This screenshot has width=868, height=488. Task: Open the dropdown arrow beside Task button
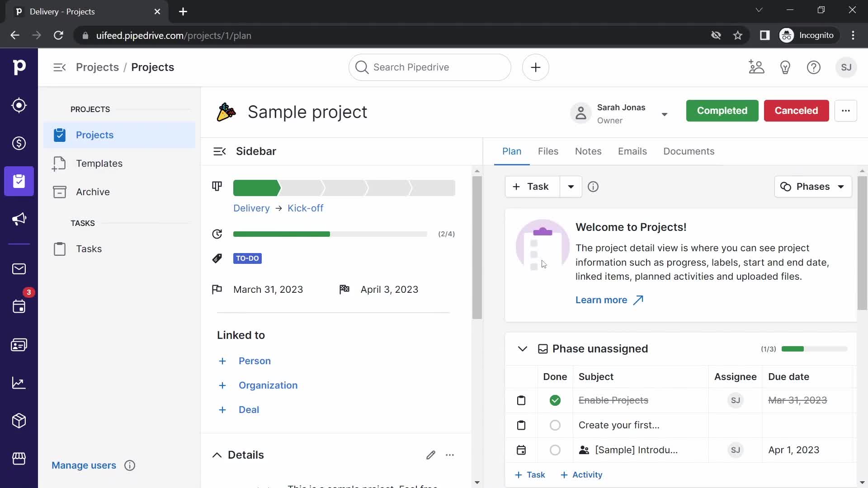click(571, 187)
